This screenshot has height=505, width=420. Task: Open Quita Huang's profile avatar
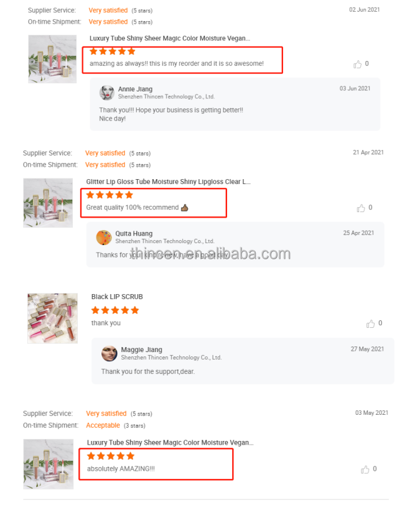pos(104,238)
